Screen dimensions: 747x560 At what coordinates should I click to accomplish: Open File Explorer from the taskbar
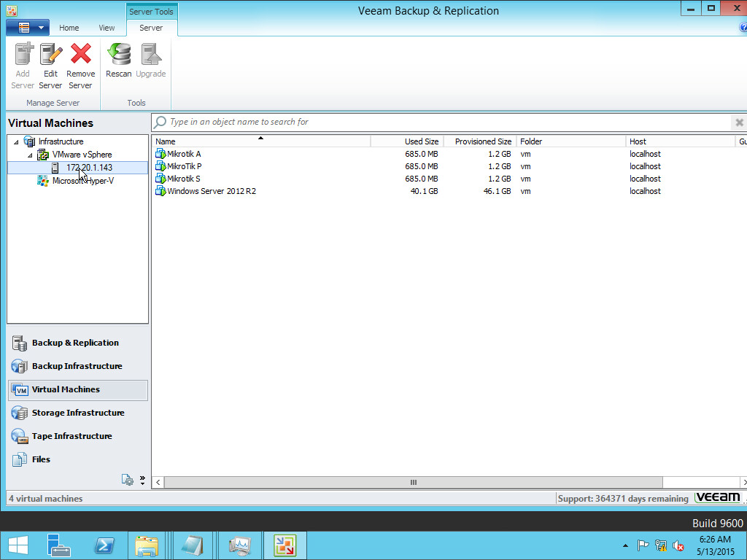click(x=147, y=545)
